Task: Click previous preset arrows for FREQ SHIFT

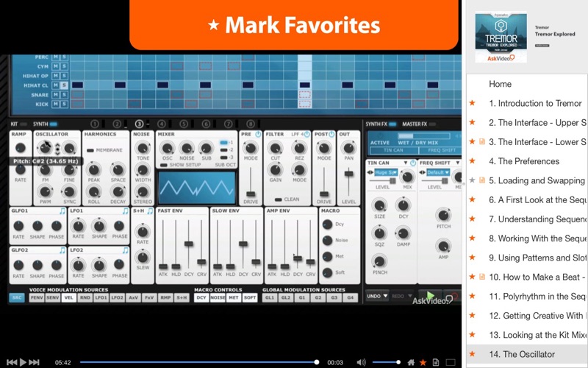Action: pyautogui.click(x=423, y=172)
